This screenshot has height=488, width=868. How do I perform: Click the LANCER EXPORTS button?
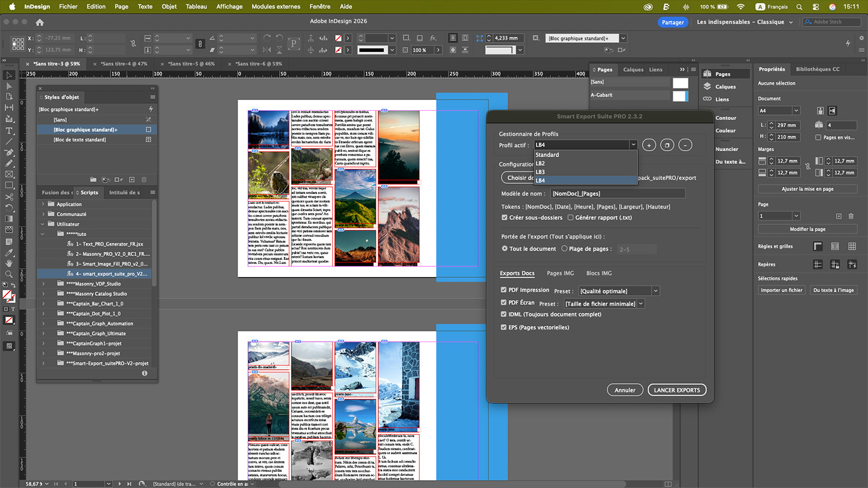[677, 390]
